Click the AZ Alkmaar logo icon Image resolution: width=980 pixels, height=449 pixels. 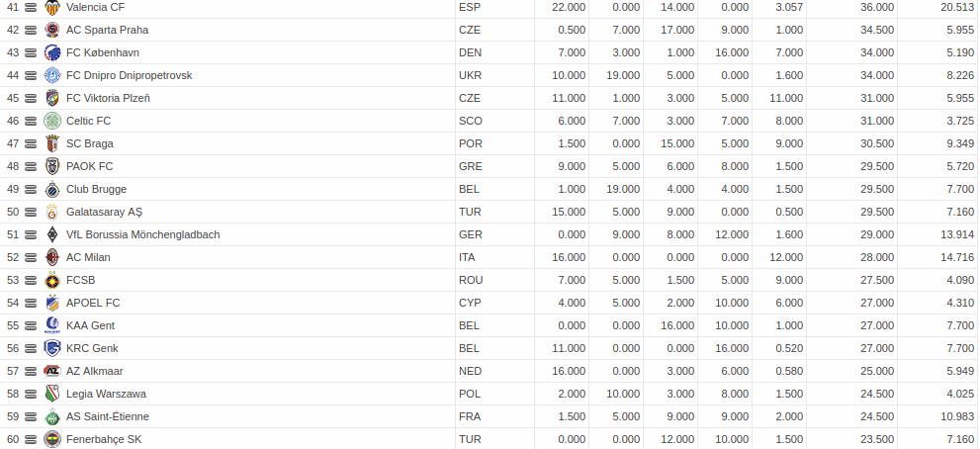coord(52,371)
